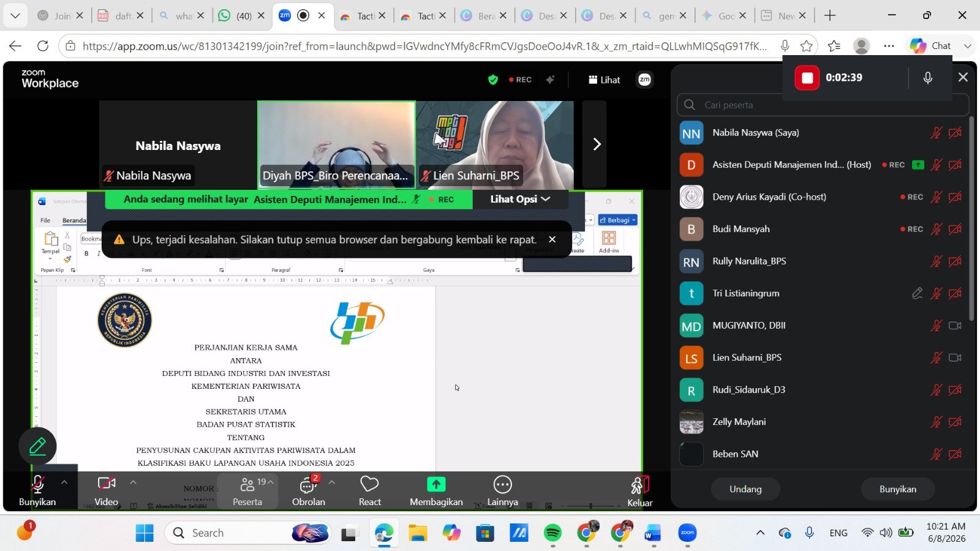
Task: Select participant Beben SAN
Action: 821,454
